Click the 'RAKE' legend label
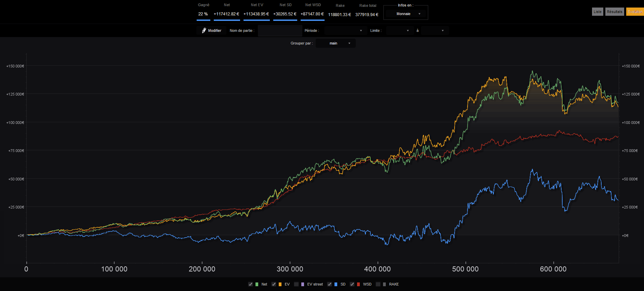Screen dimensions: 644x291 pyautogui.click(x=394, y=284)
